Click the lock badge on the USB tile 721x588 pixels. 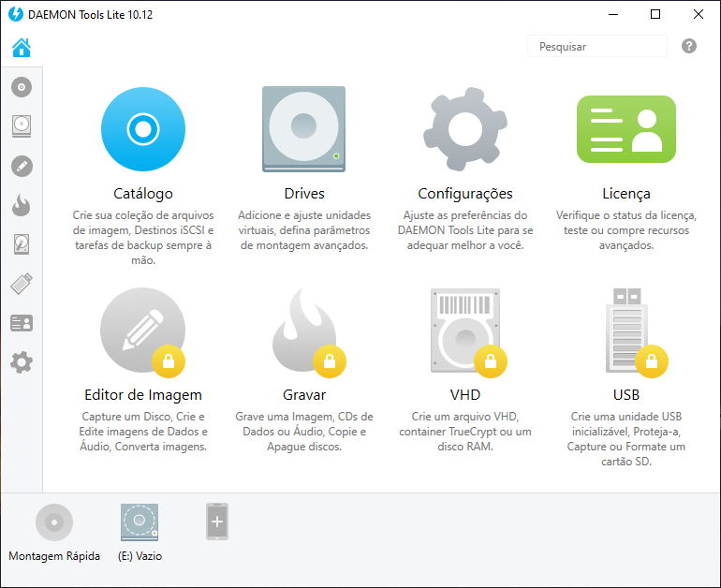pyautogui.click(x=652, y=361)
